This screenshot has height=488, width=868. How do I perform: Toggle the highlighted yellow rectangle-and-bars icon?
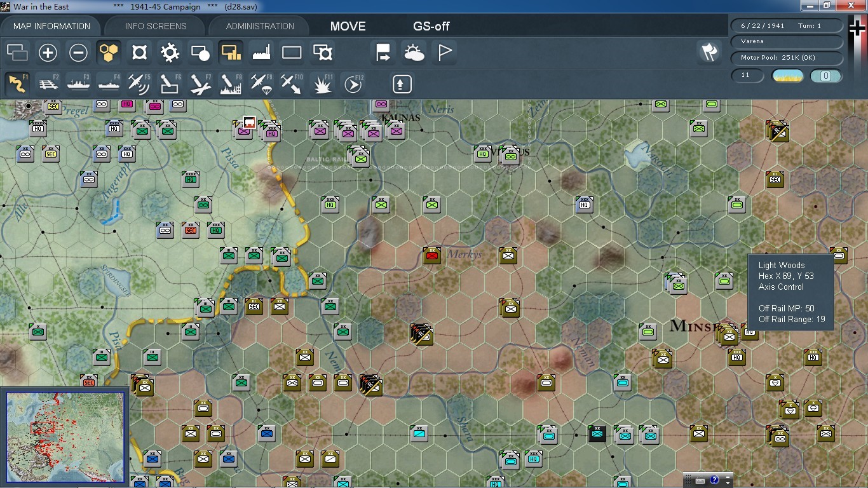tap(231, 53)
